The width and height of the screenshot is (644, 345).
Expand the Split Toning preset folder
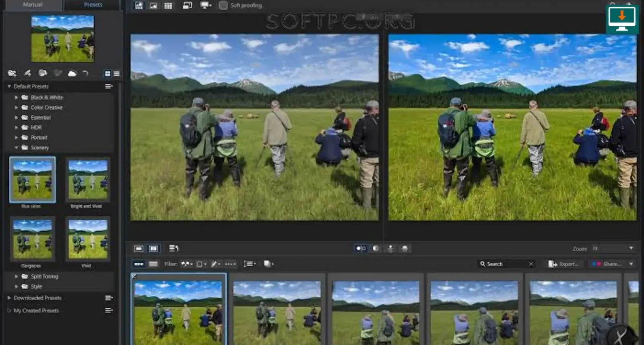[x=16, y=276]
